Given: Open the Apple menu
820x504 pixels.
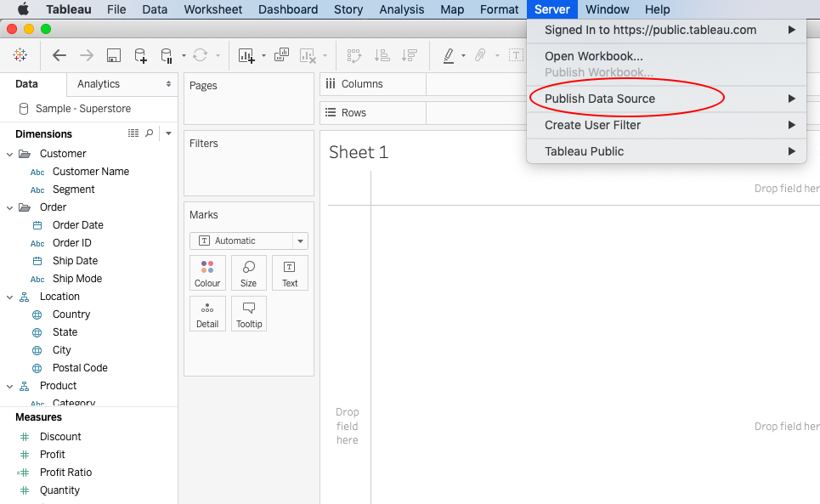Looking at the screenshot, I should 24,9.
